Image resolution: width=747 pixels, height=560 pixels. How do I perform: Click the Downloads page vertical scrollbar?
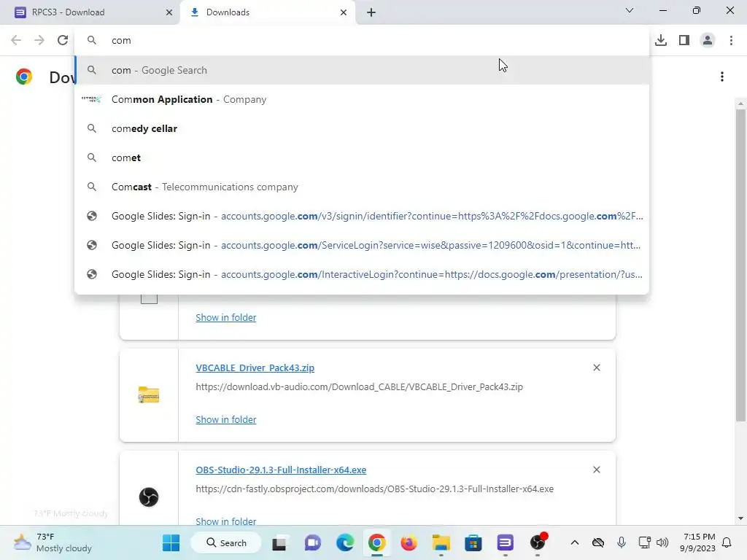(740, 265)
